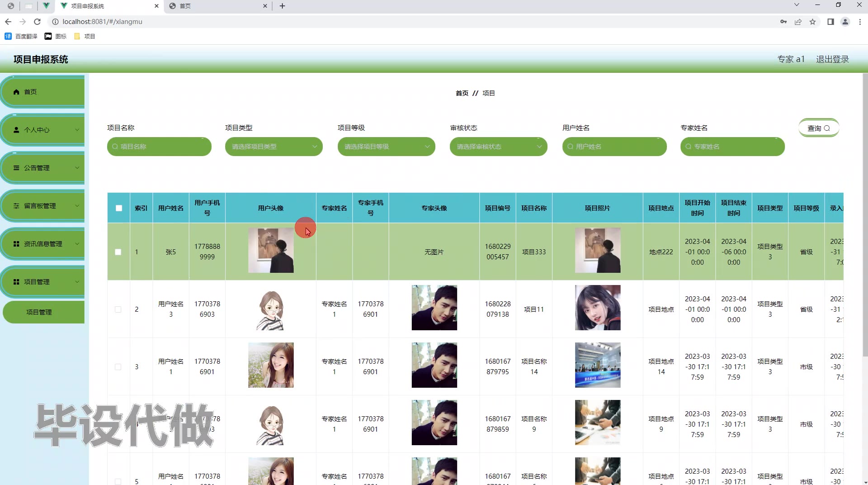Check the checkbox for row 5
Viewport: 868px width, 485px height.
pos(118,481)
